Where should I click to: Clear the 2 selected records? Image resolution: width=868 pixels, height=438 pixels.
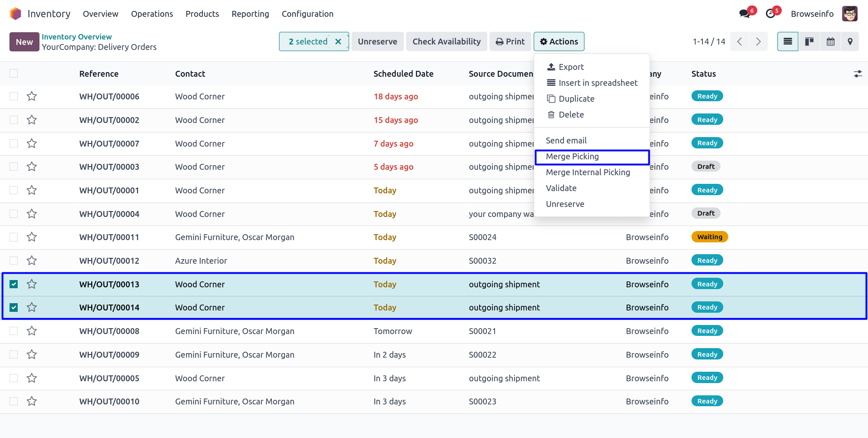pos(338,42)
